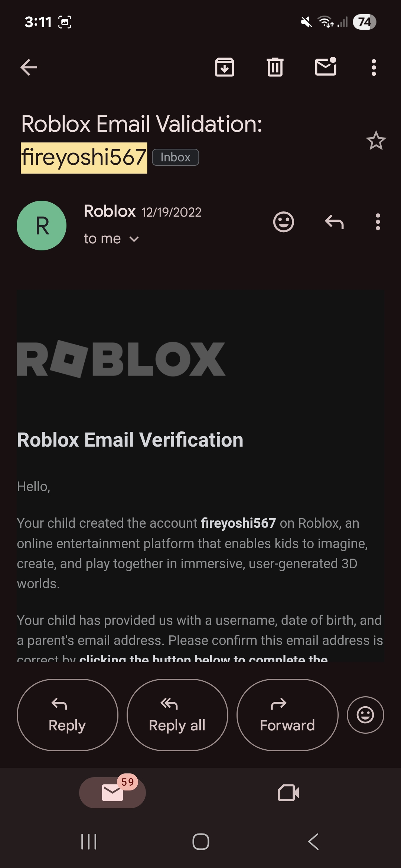Screen dimensions: 401x868
Task: Open the message options menu beside Roblox
Action: [377, 222]
